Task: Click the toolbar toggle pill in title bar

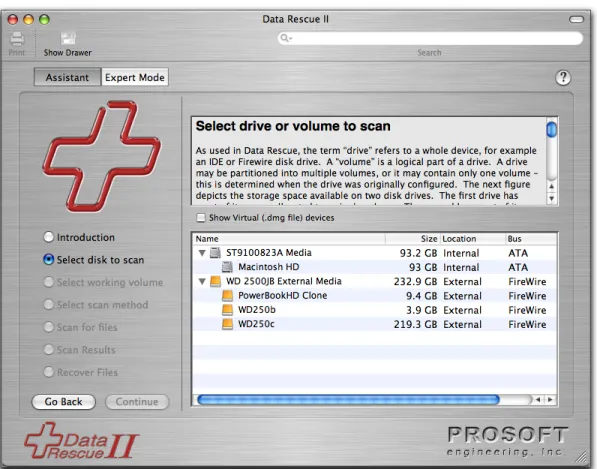Action: click(576, 19)
